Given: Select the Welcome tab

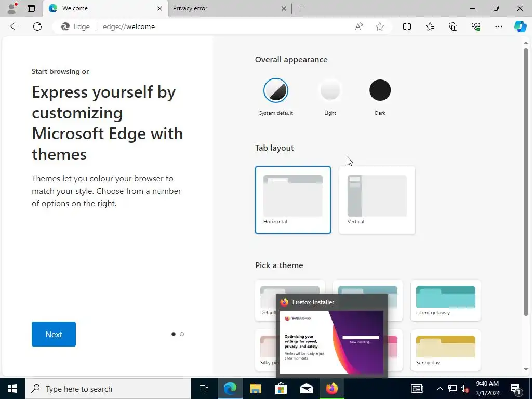Looking at the screenshot, I should [105, 8].
